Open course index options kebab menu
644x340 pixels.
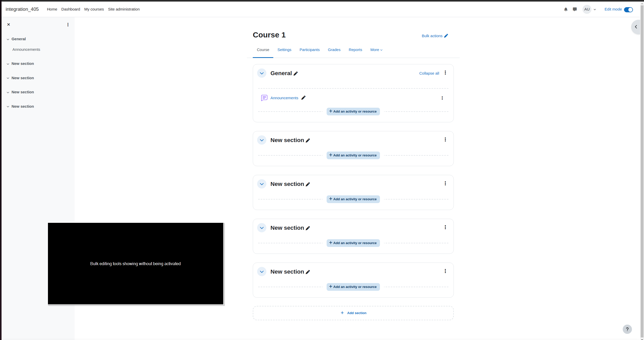pos(68,25)
